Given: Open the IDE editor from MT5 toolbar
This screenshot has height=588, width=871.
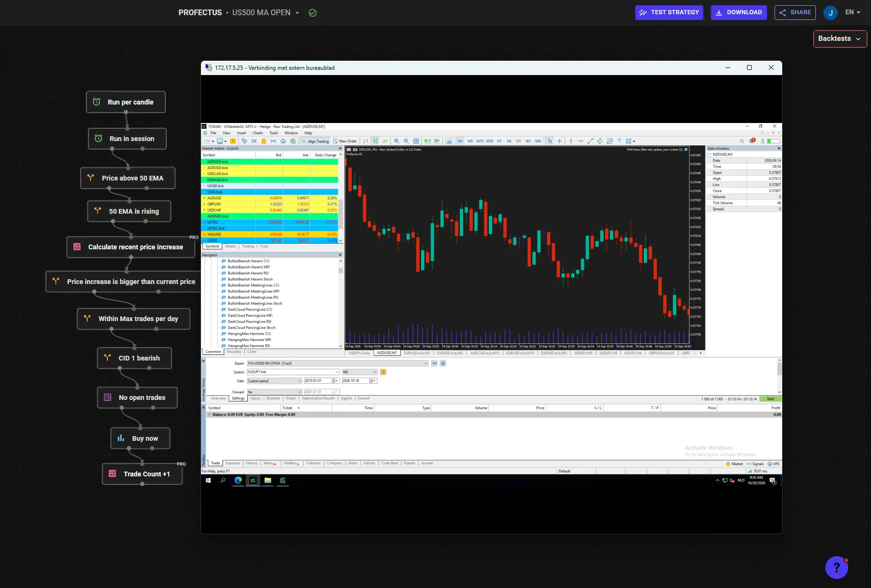Looking at the screenshot, I should [254, 141].
